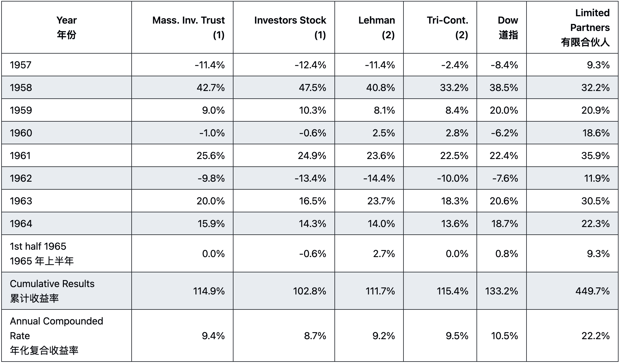
Task: Select the Lehman column header
Action: click(x=376, y=28)
